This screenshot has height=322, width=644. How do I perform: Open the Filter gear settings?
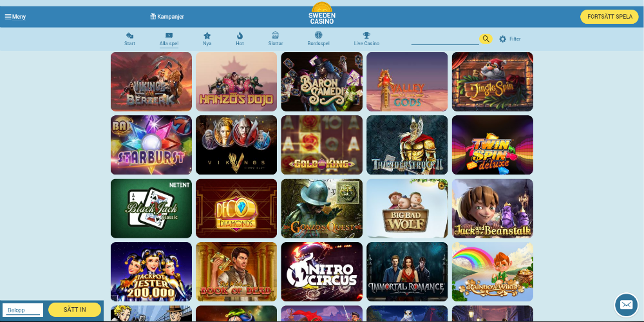(503, 39)
